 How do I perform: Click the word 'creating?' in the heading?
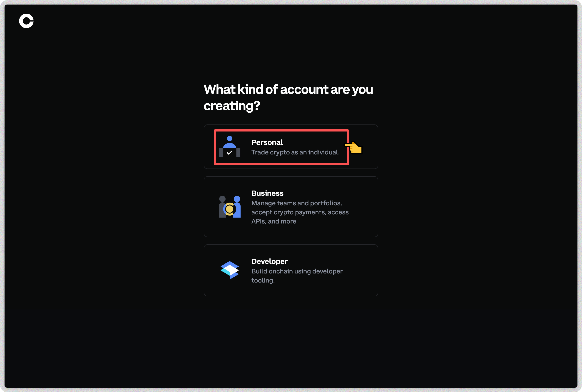pyautogui.click(x=231, y=106)
